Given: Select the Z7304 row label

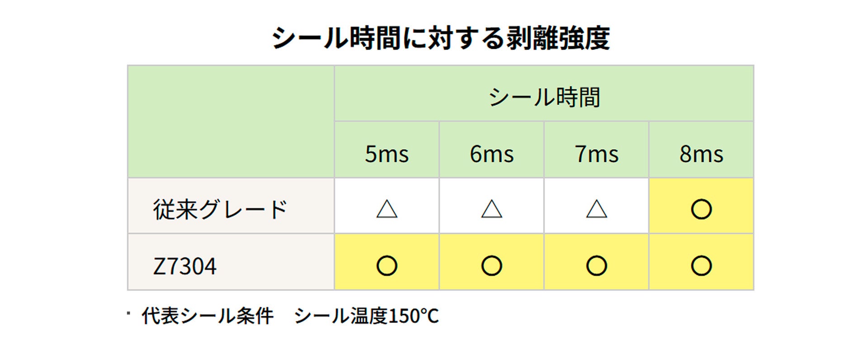Looking at the screenshot, I should point(185,266).
